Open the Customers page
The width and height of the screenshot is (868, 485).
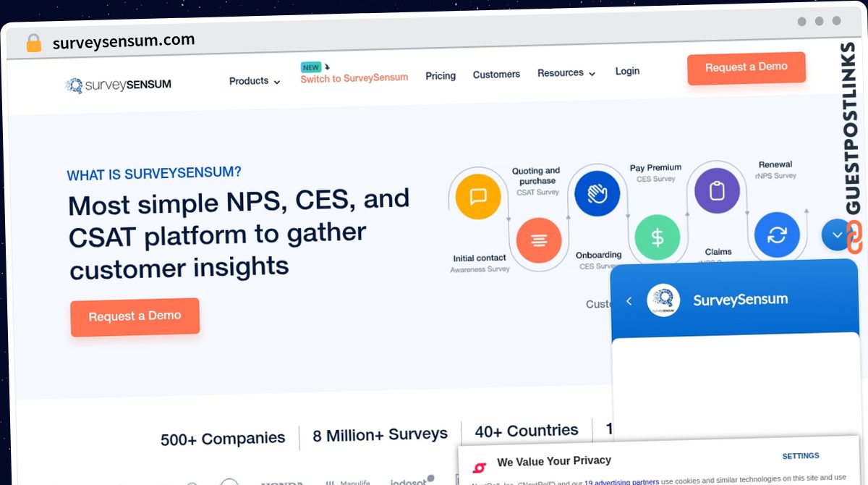(496, 74)
